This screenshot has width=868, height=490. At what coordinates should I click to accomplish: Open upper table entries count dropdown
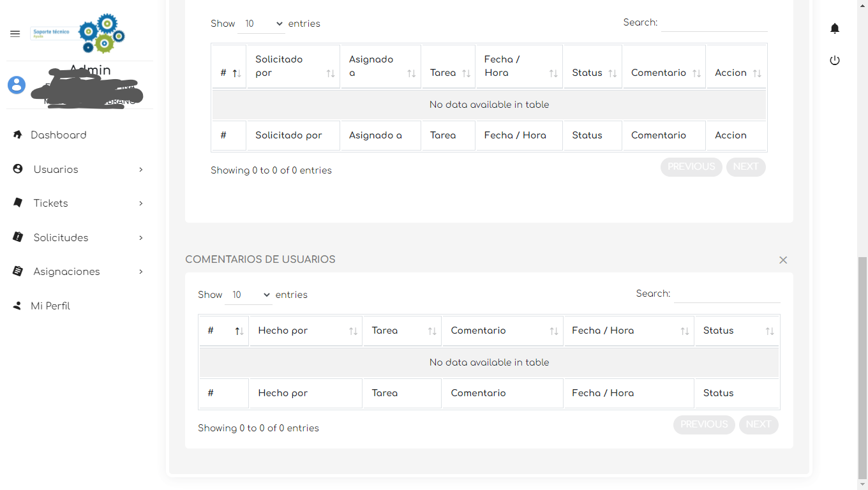click(x=261, y=24)
